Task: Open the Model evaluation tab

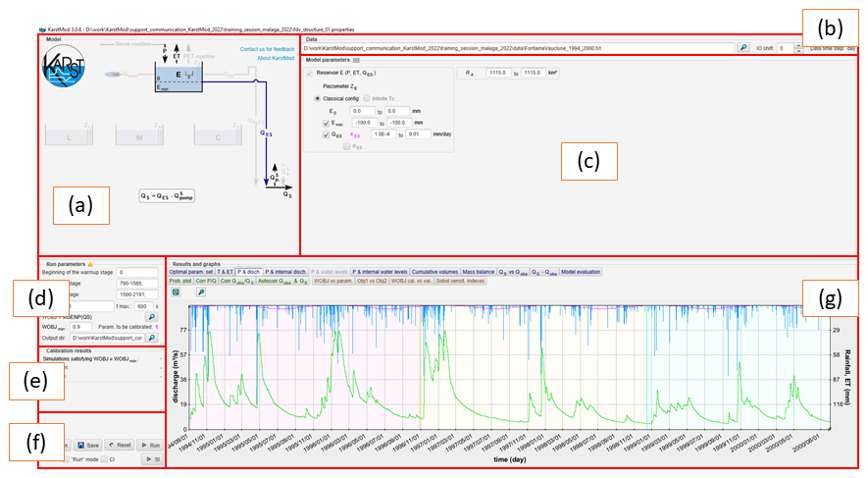Action: pos(582,271)
